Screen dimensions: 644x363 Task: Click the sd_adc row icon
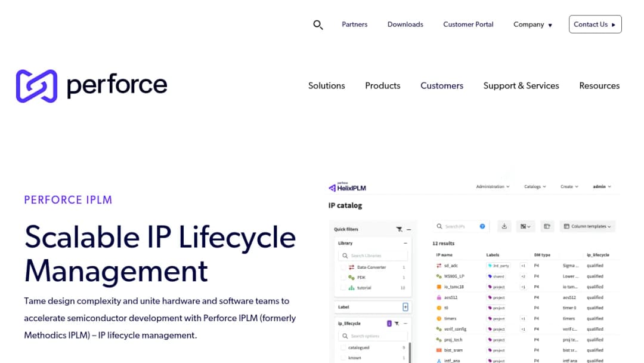[439, 266]
